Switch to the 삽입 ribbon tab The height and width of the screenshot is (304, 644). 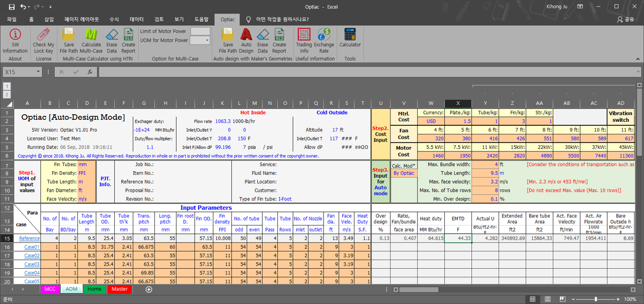(49, 20)
